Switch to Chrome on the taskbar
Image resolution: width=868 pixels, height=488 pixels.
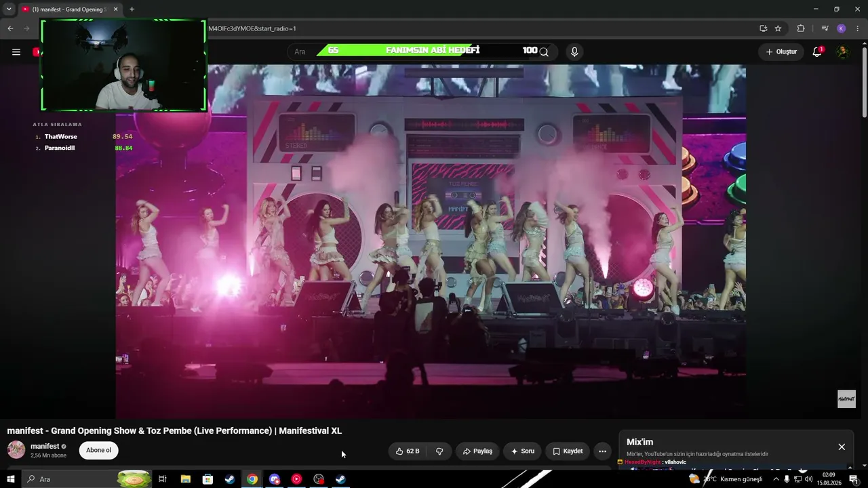(x=252, y=479)
